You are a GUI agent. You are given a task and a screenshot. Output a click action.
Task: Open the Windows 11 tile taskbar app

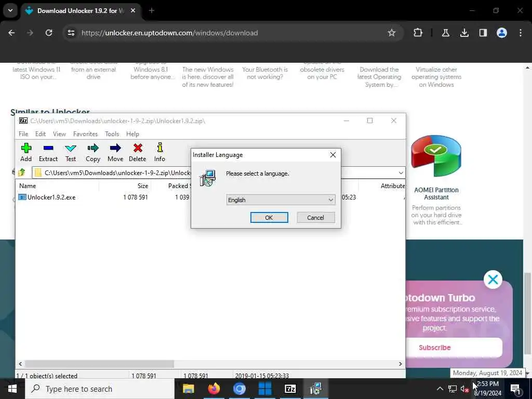click(264, 389)
